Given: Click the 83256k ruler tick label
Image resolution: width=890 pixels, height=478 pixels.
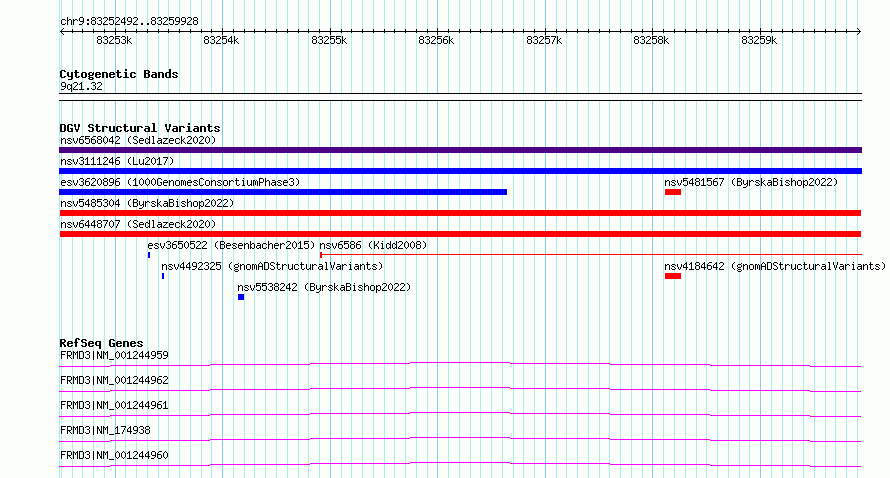Looking at the screenshot, I should click(x=436, y=41).
